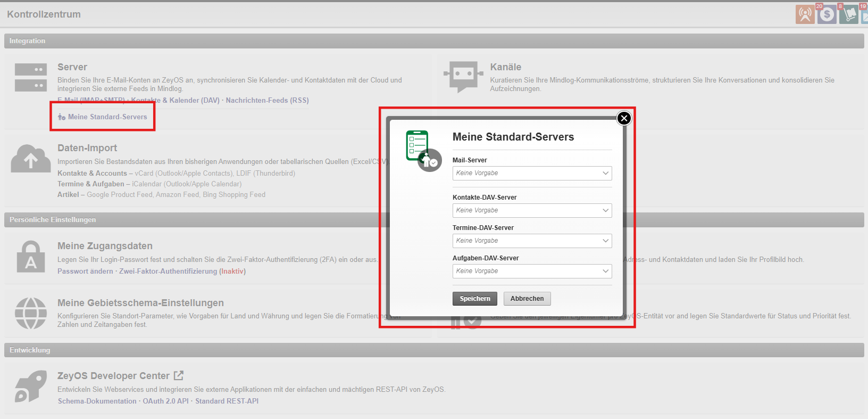868x419 pixels.
Task: Click the Daten-Import cloud upload icon
Action: click(31, 159)
